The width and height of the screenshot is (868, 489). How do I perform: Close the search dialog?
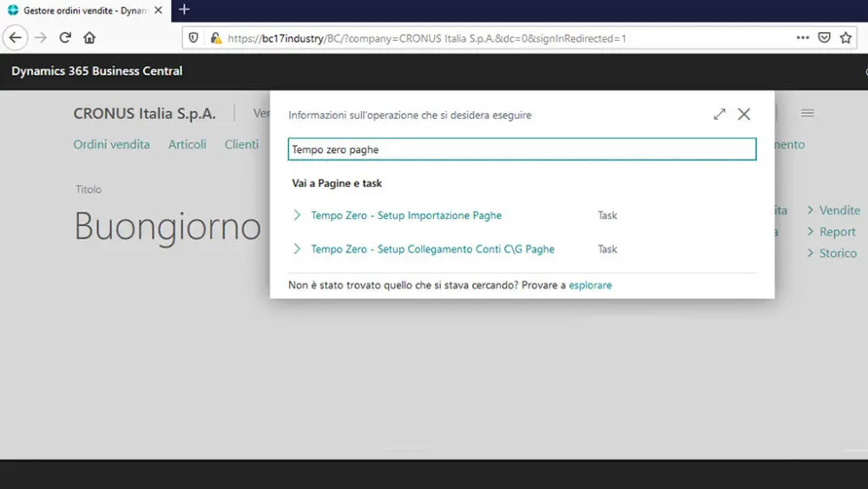click(744, 115)
